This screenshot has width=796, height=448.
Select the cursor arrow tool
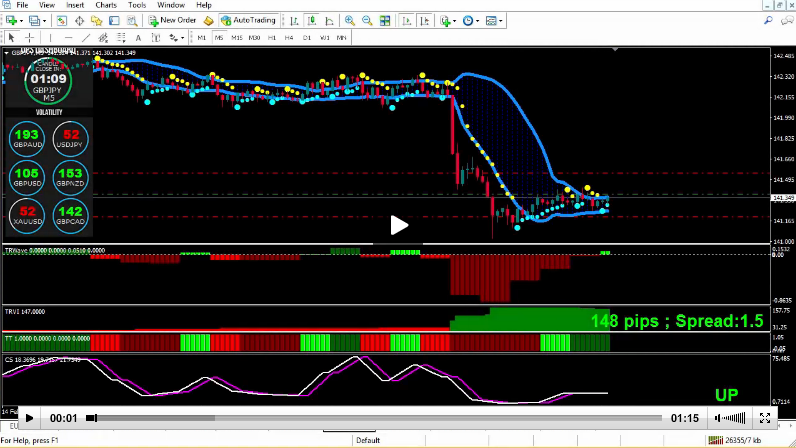point(12,38)
